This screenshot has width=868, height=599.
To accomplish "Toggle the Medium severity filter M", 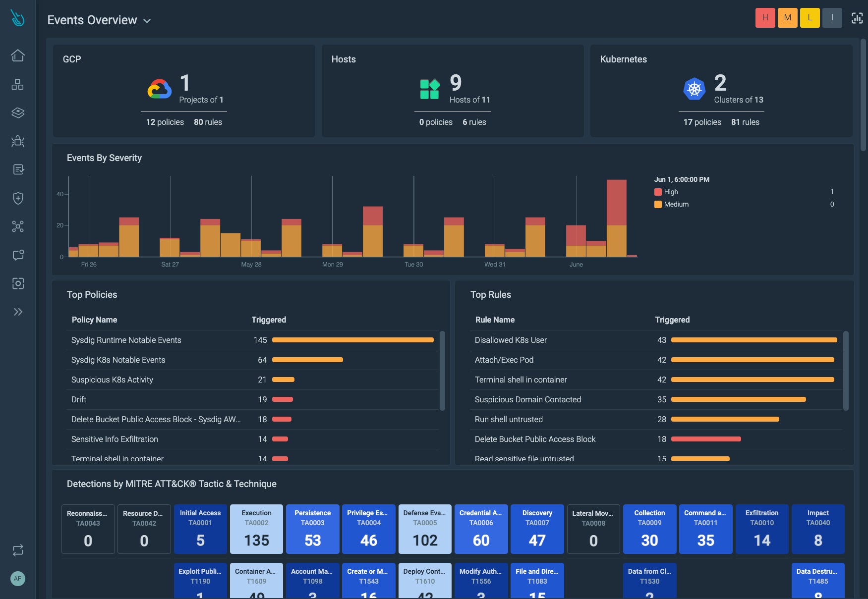I will pos(788,18).
